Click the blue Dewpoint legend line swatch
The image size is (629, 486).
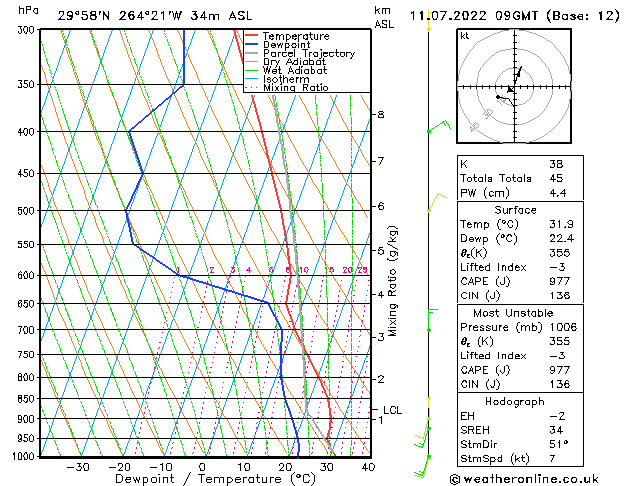coord(251,45)
